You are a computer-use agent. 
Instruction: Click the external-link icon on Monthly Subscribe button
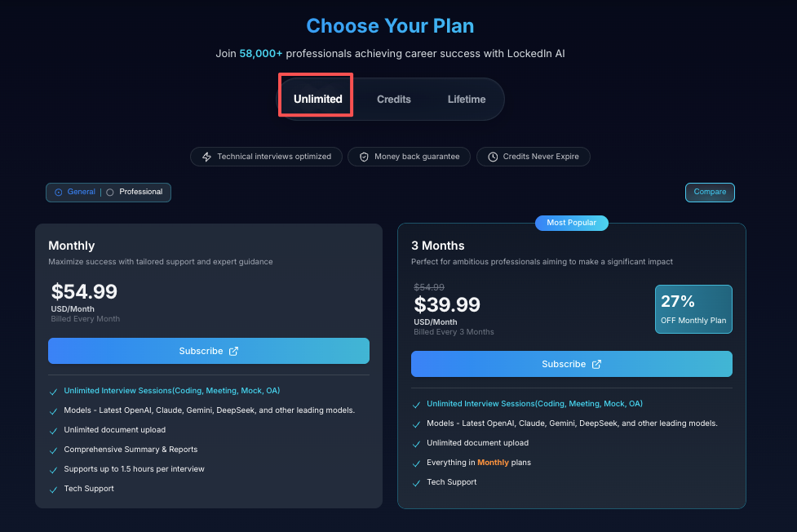tap(234, 351)
